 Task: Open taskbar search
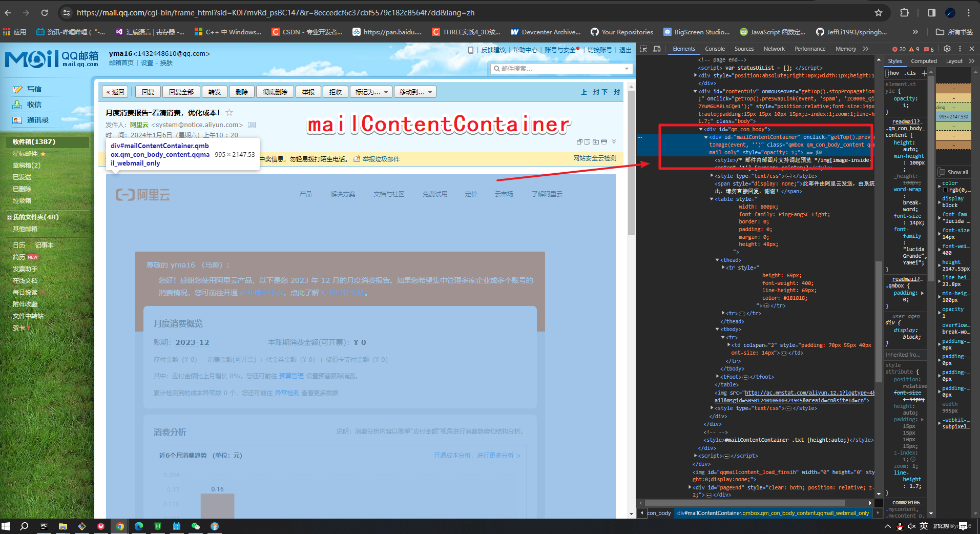[x=24, y=526]
